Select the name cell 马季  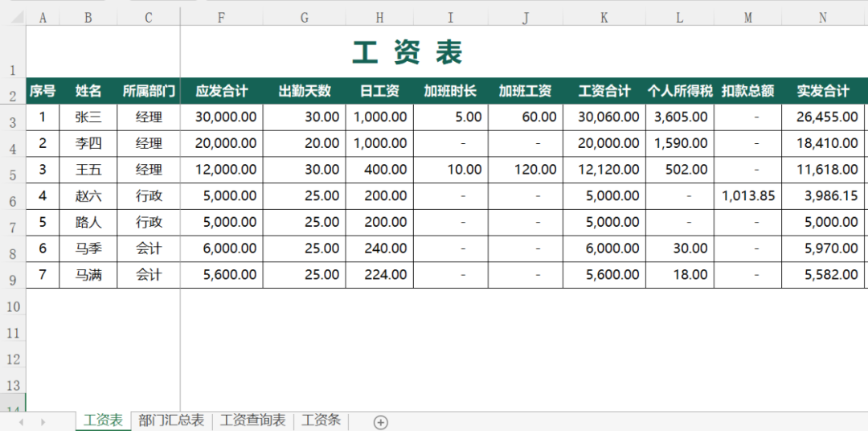88,248
